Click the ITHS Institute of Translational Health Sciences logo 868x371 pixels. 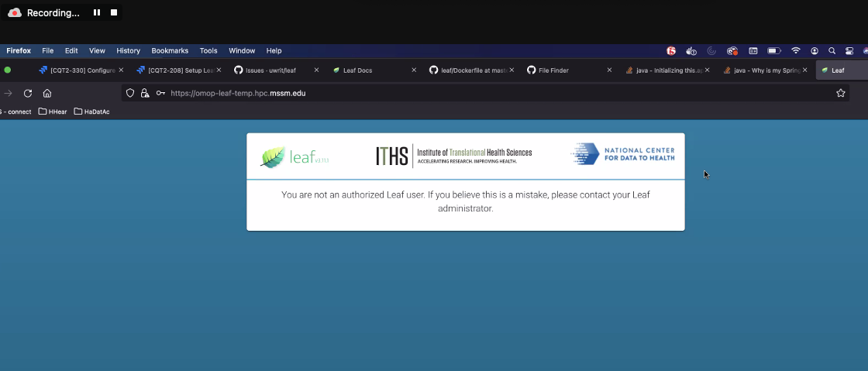click(x=454, y=156)
